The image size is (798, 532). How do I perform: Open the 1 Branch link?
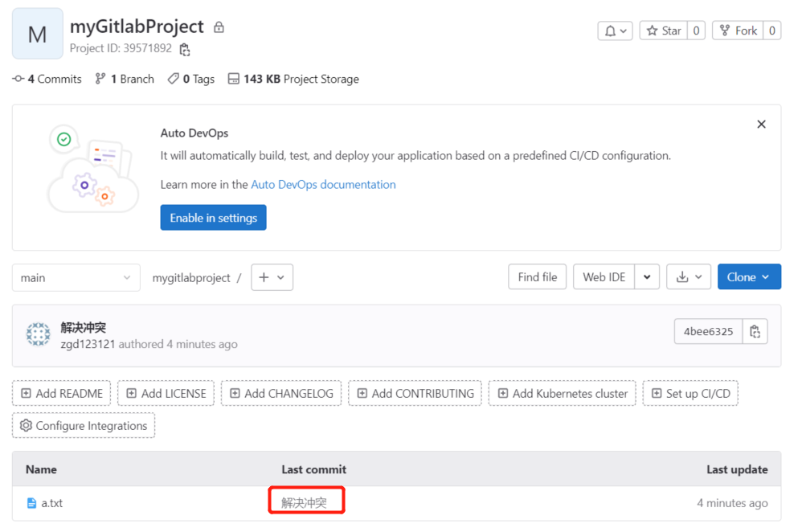click(x=125, y=79)
